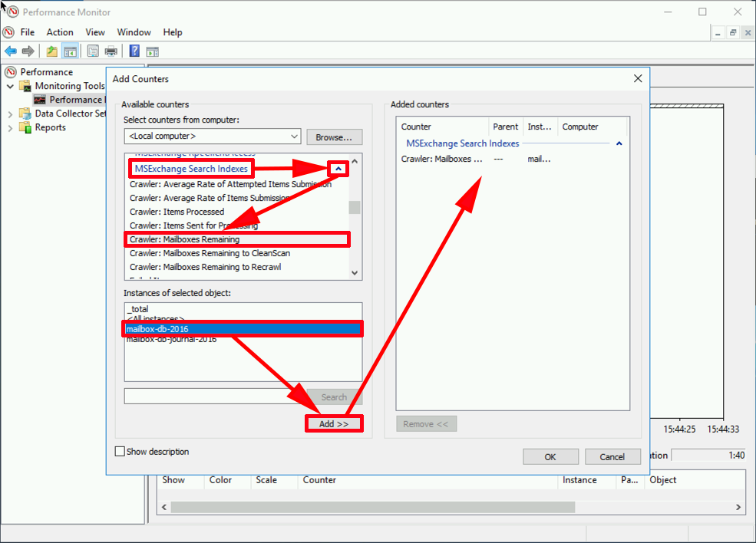
Task: Confirm the dialog with OK
Action: pyautogui.click(x=550, y=457)
